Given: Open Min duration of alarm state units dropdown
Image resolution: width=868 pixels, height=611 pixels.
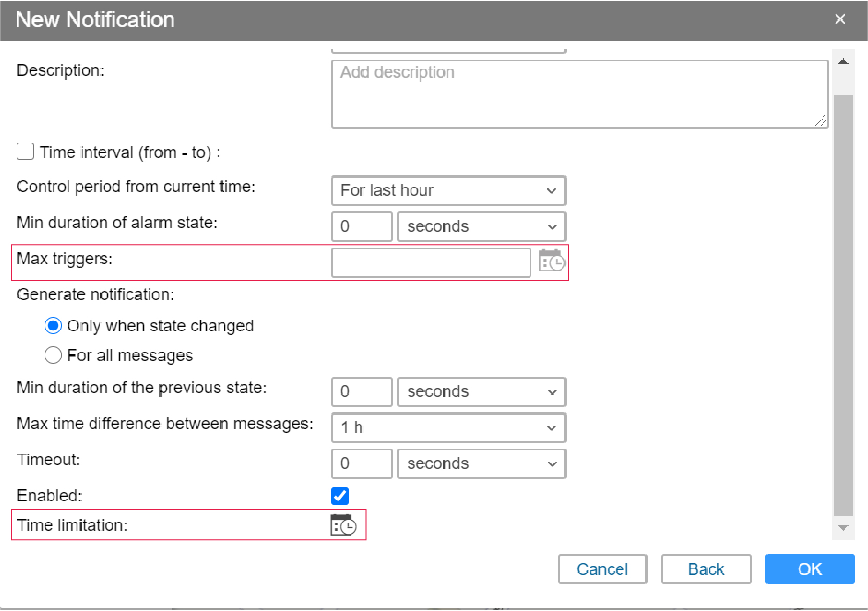Looking at the screenshot, I should pyautogui.click(x=481, y=227).
